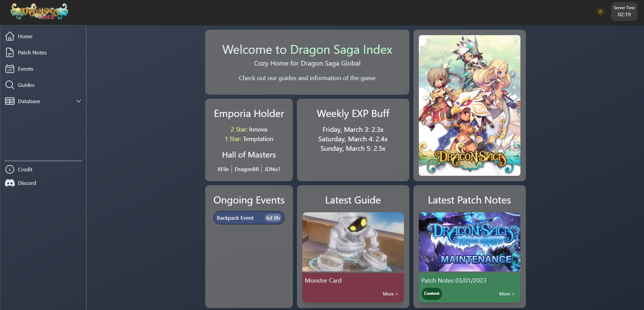644x310 pixels.
Task: Open the Monster Card guide thumbnail
Action: click(353, 242)
